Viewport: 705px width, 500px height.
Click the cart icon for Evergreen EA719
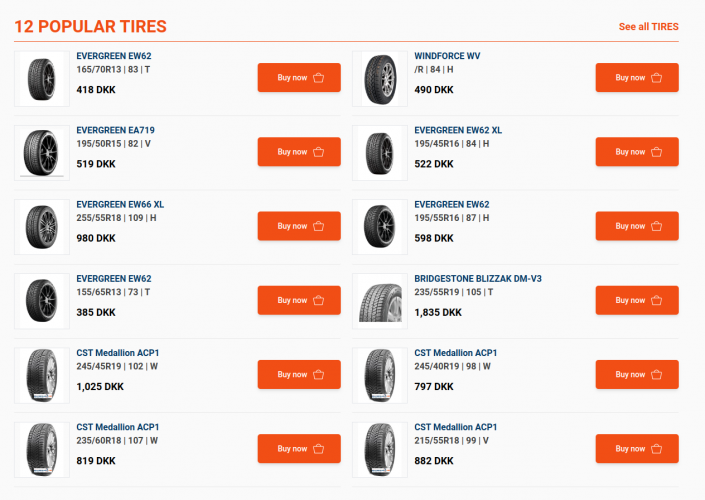[319, 152]
